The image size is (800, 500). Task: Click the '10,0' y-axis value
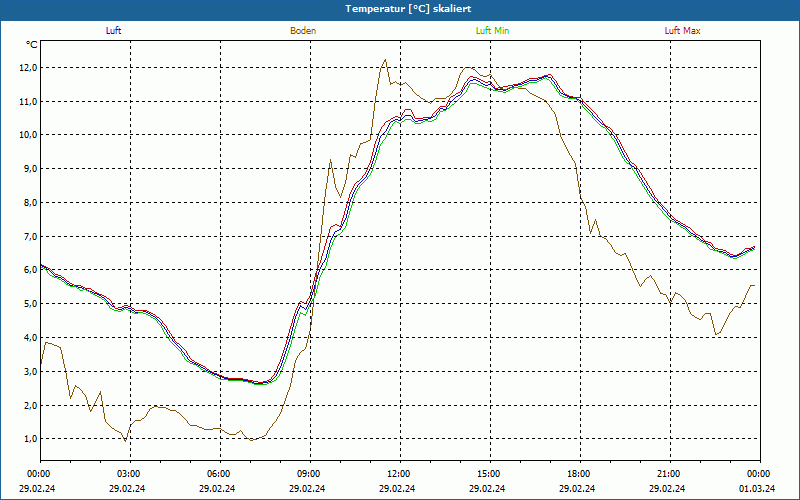pyautogui.click(x=28, y=135)
